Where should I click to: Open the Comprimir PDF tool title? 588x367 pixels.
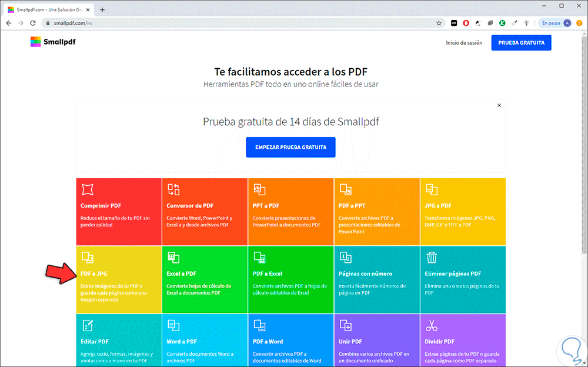point(101,206)
